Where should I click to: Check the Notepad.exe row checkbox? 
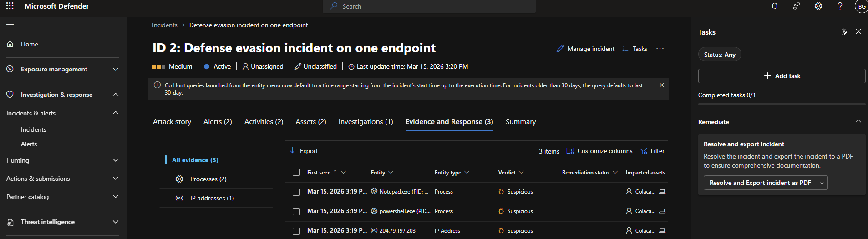296,192
